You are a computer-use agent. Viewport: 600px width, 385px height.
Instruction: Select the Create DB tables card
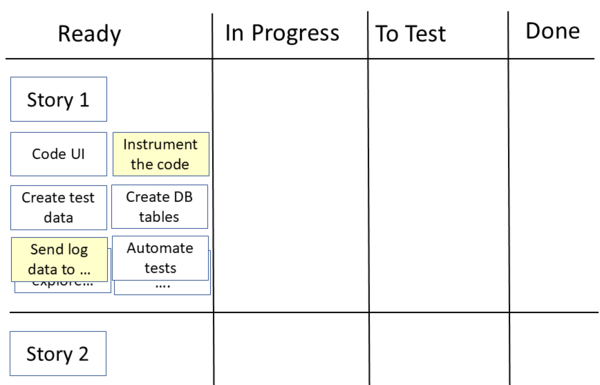160,207
